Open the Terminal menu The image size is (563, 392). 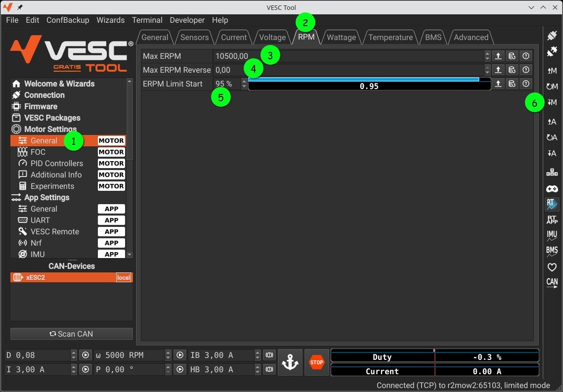[147, 20]
